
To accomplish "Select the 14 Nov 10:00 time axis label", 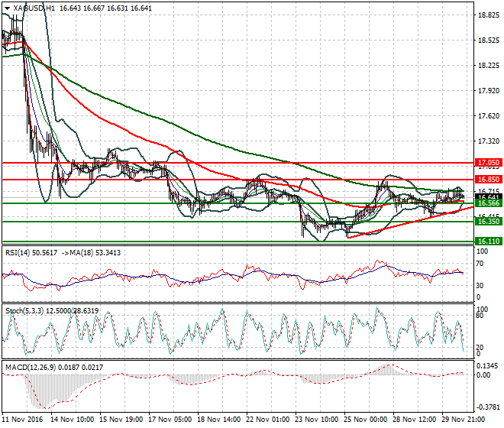I will pos(73,420).
